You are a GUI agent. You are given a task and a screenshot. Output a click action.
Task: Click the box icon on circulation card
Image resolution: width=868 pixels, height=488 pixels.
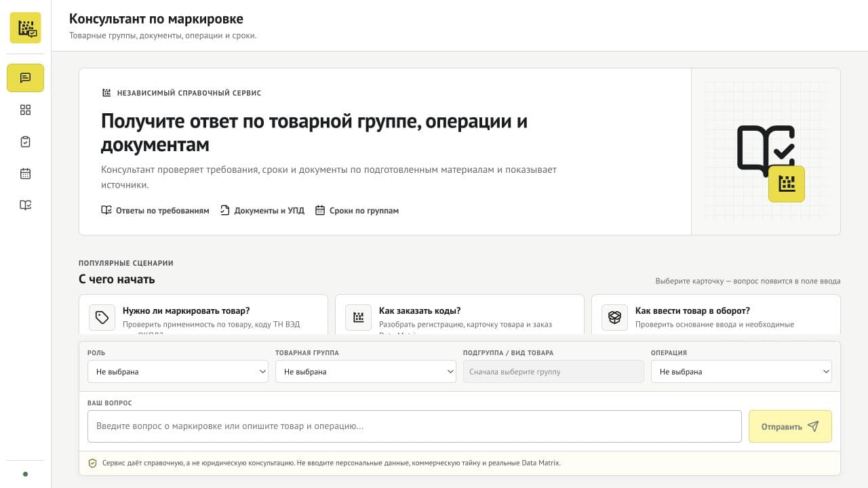614,317
